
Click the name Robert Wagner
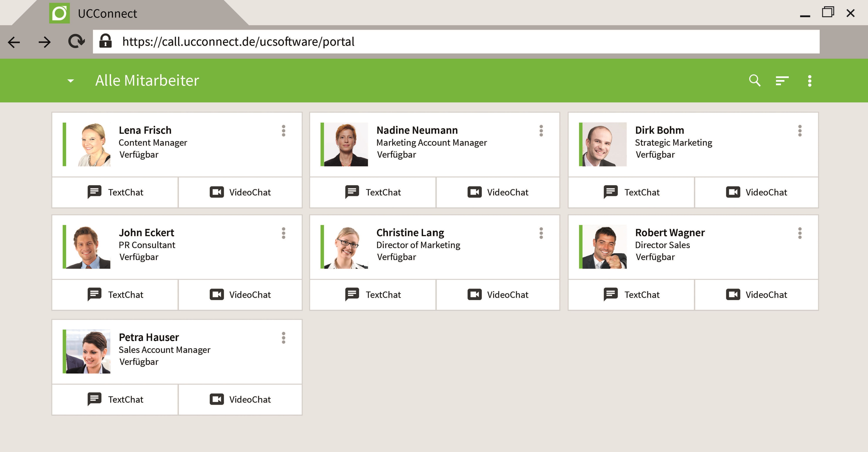point(670,233)
